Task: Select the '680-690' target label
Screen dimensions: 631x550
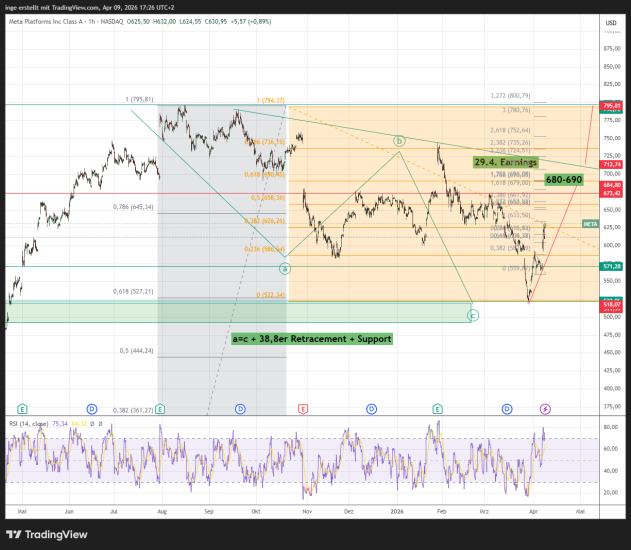Action: (563, 179)
